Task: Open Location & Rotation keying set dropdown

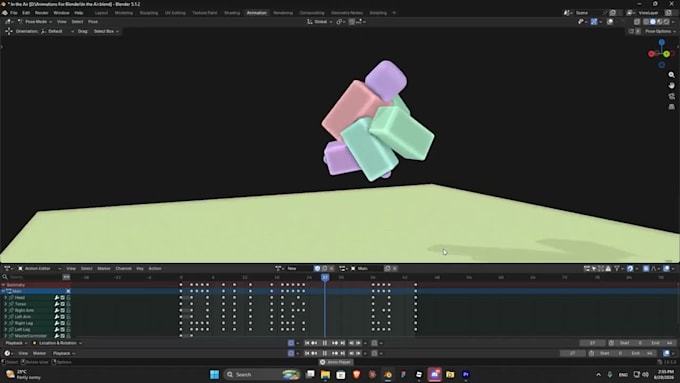Action: [x=57, y=343]
